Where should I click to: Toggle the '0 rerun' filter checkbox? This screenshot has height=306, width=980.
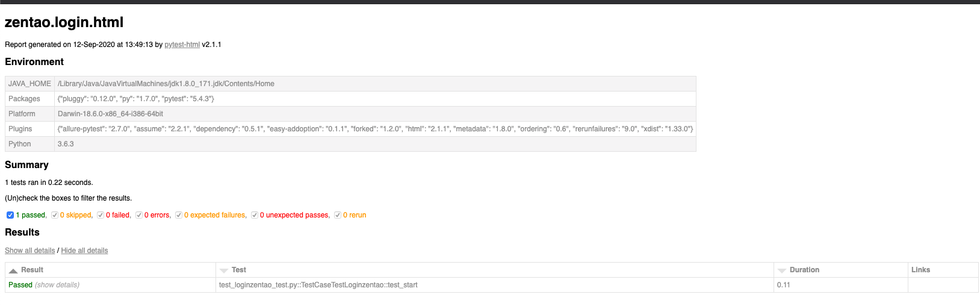pyautogui.click(x=338, y=215)
